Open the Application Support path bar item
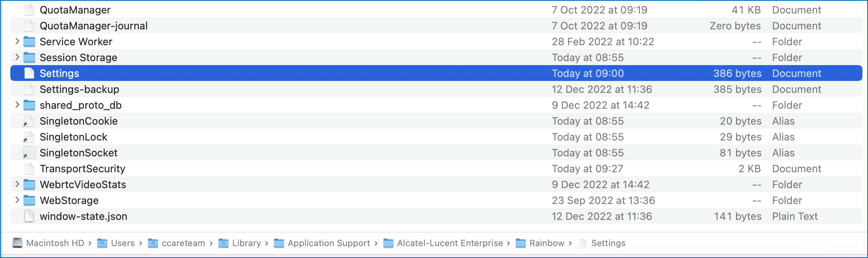 (x=328, y=243)
